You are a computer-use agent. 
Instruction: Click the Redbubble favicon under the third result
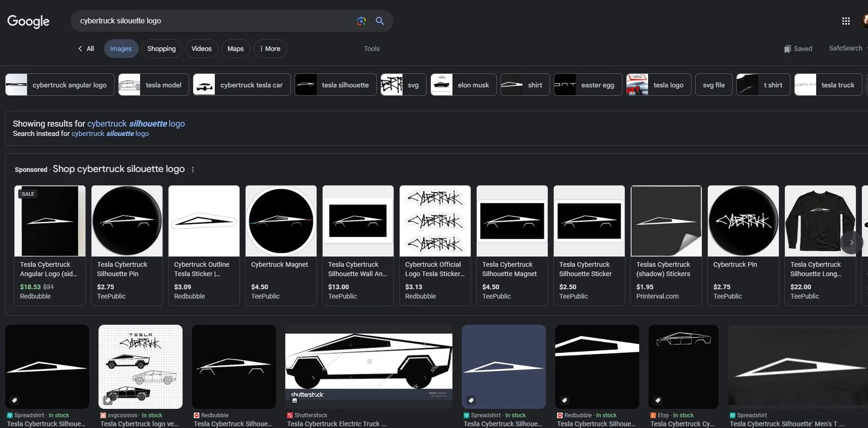click(197, 415)
